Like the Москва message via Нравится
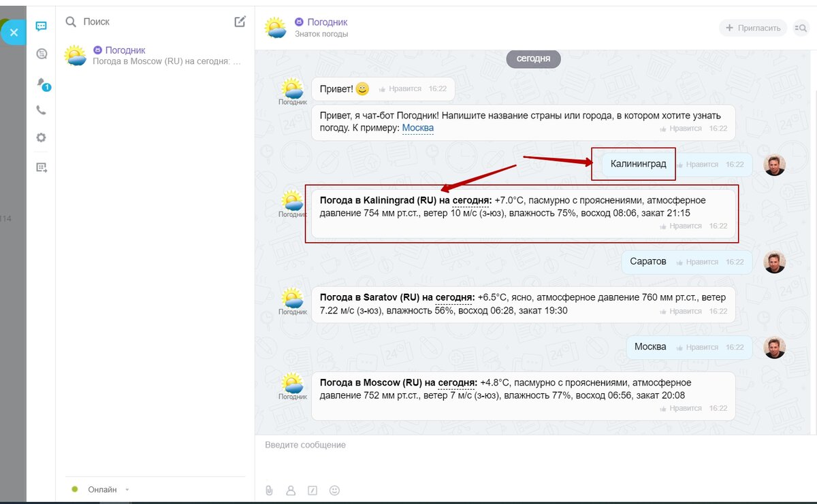The width and height of the screenshot is (817, 504). coord(697,347)
